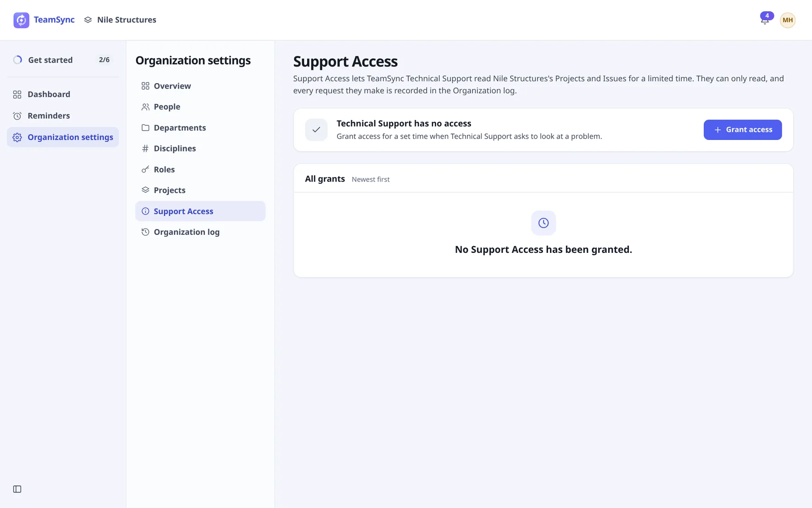This screenshot has height=508, width=812.
Task: Open the Overview settings page
Action: pos(200,86)
